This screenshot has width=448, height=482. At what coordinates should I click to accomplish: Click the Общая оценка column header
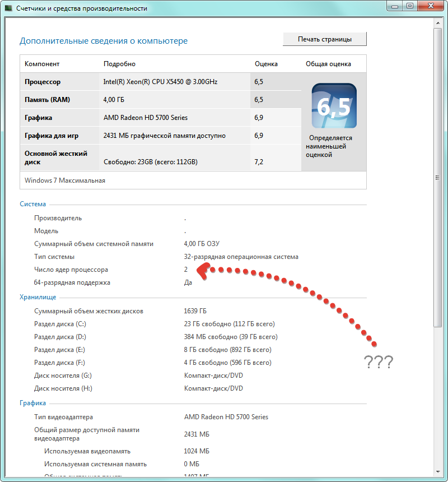[328, 64]
